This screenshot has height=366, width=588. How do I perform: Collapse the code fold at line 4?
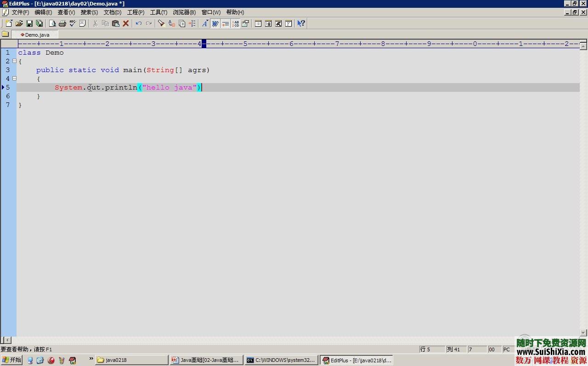(x=14, y=79)
